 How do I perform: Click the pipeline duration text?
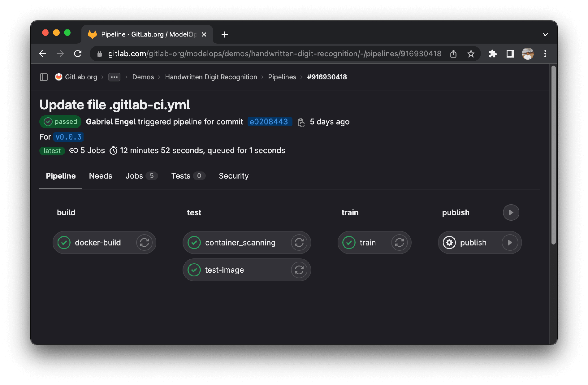[x=202, y=151]
